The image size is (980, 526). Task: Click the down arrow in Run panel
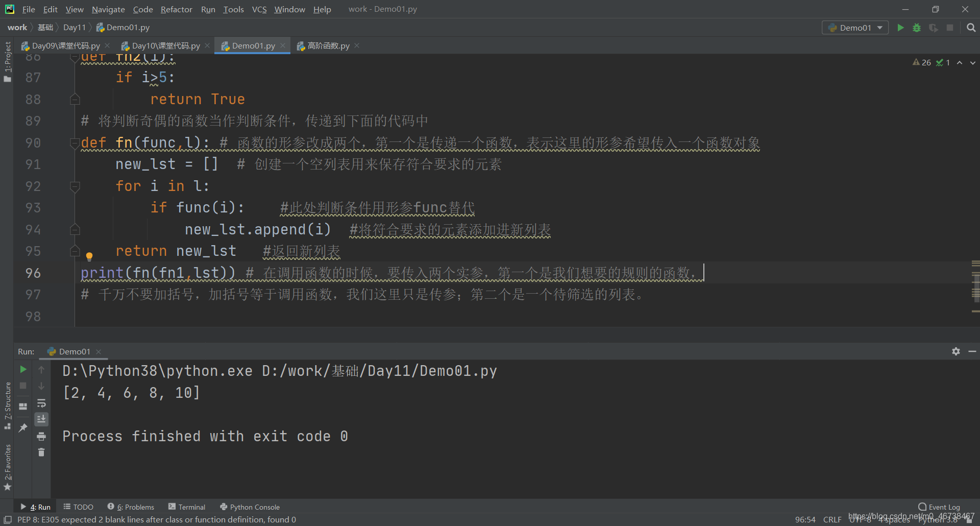tap(41, 386)
